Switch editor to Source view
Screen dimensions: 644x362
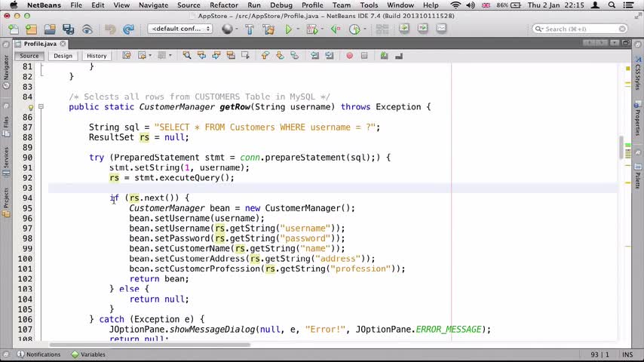coord(29,56)
